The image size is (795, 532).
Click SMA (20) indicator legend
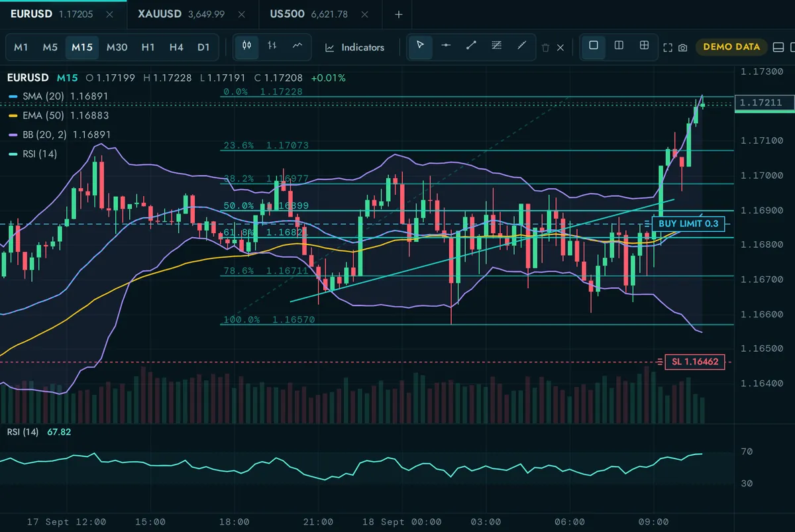58,96
